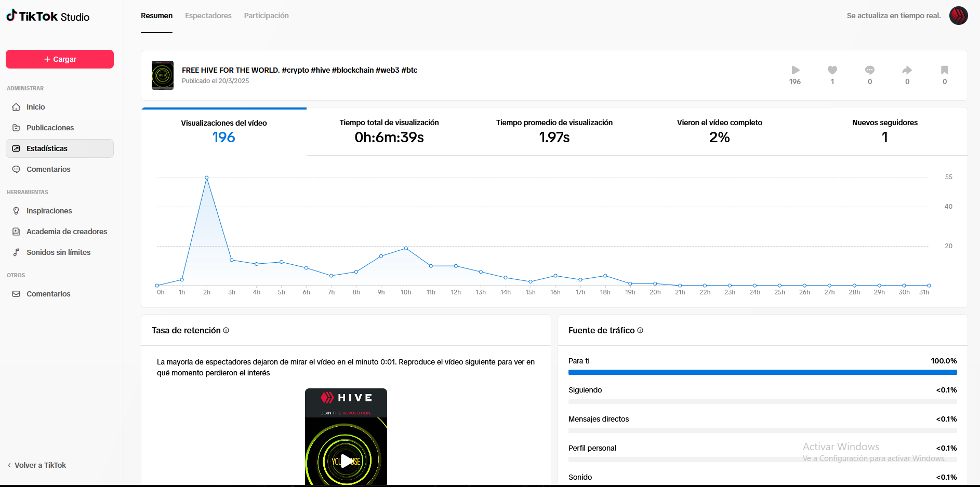Click the envelope icon under Otros
The height and width of the screenshot is (487, 980).
tap(16, 294)
